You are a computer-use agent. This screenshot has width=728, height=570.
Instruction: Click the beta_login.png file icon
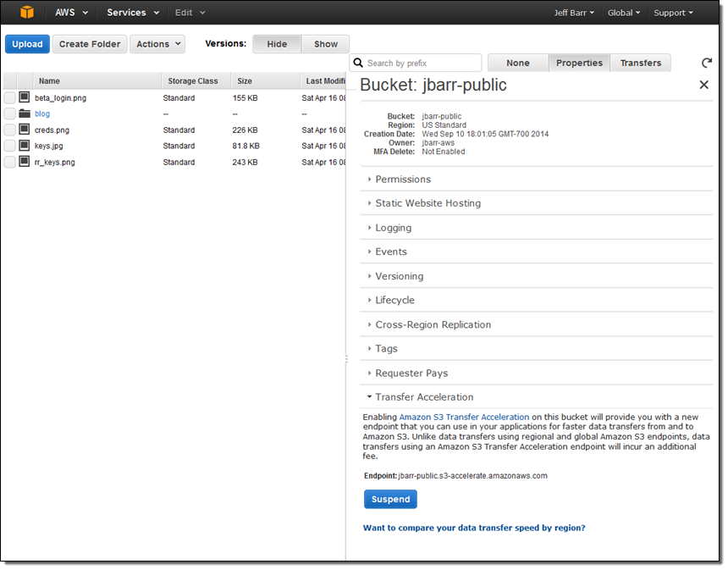pos(25,98)
